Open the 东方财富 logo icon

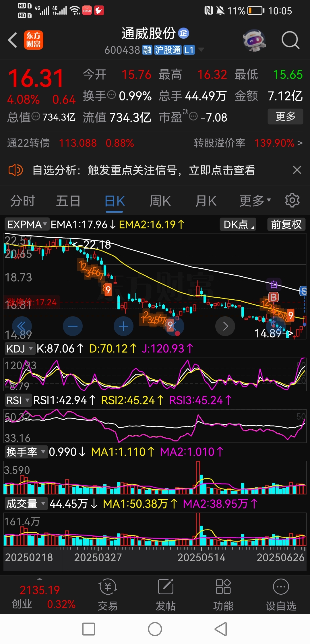(34, 40)
